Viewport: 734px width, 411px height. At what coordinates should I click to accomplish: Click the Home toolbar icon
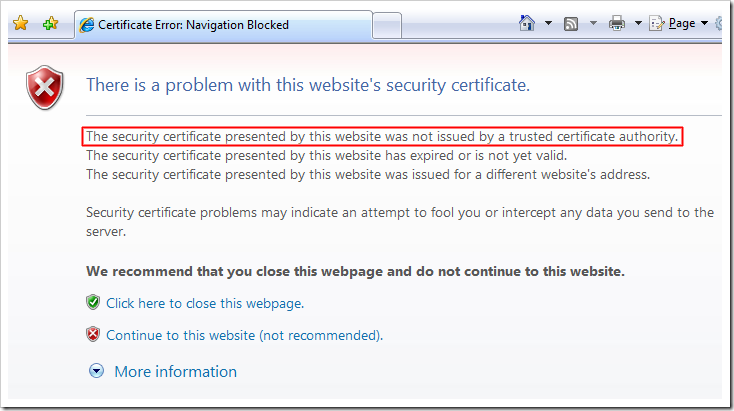click(528, 23)
